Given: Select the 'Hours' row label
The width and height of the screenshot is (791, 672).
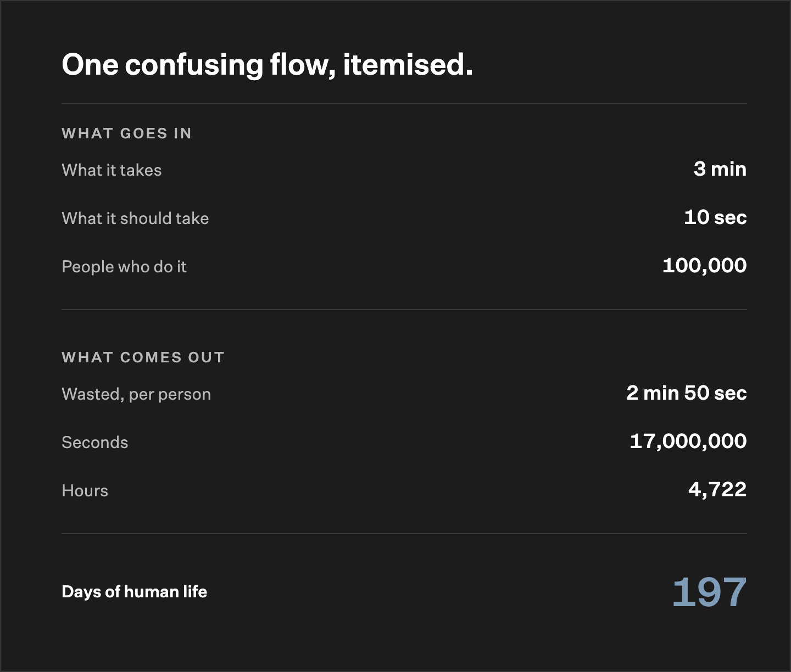Looking at the screenshot, I should coord(85,490).
